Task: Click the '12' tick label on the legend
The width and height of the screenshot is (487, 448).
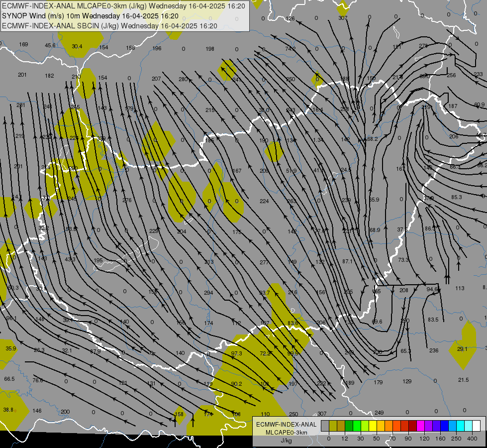Action: pos(345,439)
